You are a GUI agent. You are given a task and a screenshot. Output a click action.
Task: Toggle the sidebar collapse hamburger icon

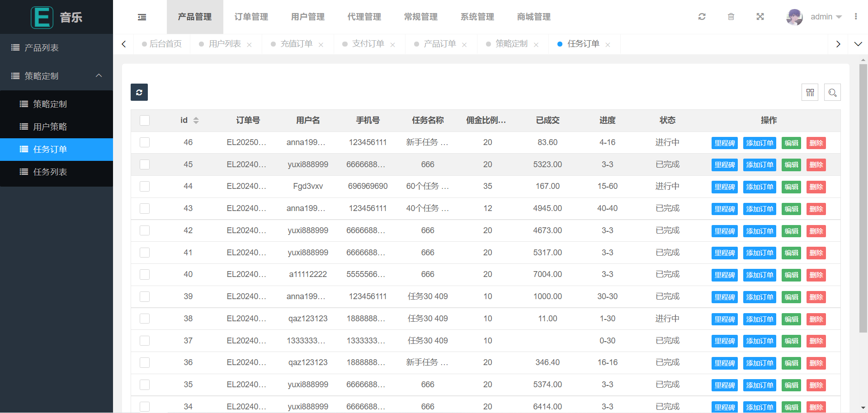[x=142, y=17]
